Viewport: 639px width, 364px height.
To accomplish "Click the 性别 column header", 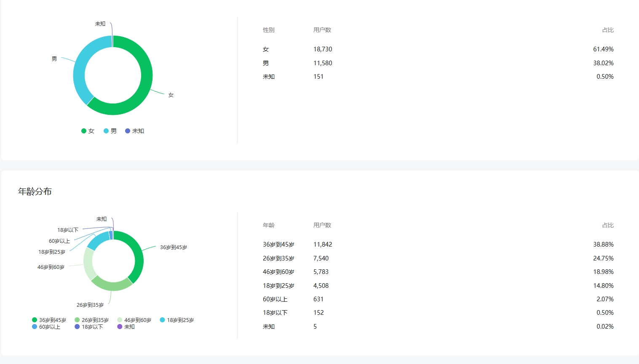I will [x=269, y=30].
